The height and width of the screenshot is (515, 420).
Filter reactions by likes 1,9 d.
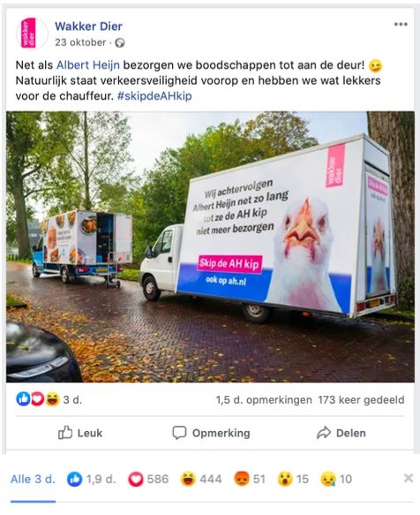pyautogui.click(x=92, y=479)
